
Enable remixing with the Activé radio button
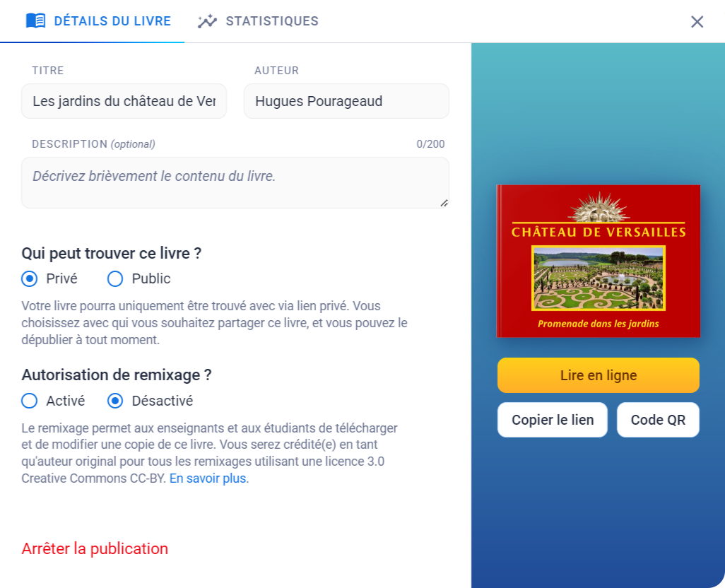click(30, 401)
